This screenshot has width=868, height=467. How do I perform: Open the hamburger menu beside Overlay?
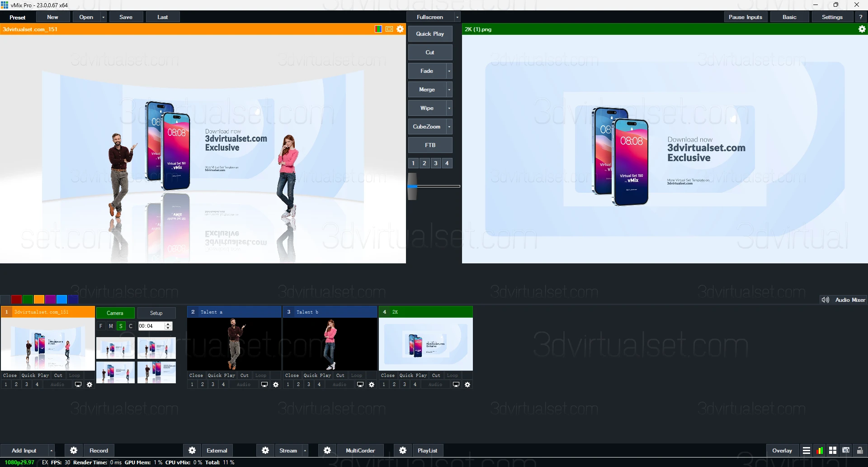point(807,450)
